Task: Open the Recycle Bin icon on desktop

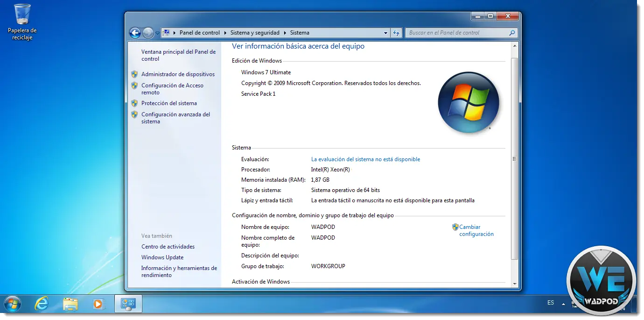Action: pos(22,21)
